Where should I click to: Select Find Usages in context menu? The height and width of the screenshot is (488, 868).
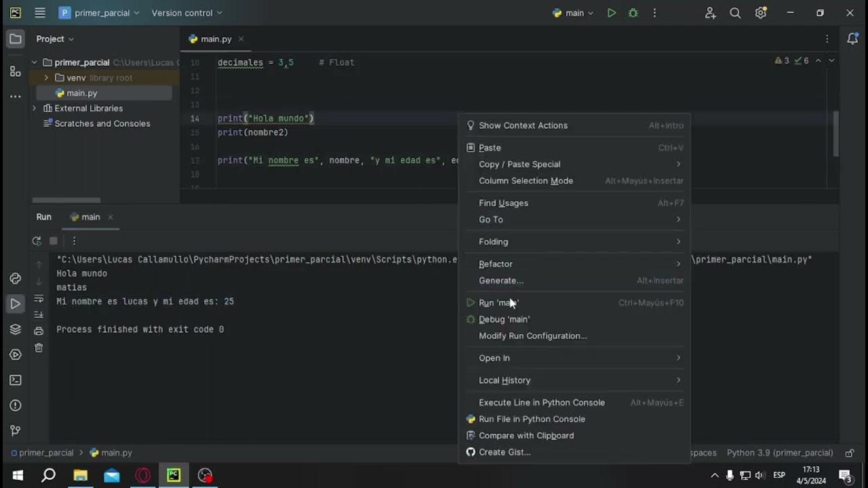click(574, 203)
